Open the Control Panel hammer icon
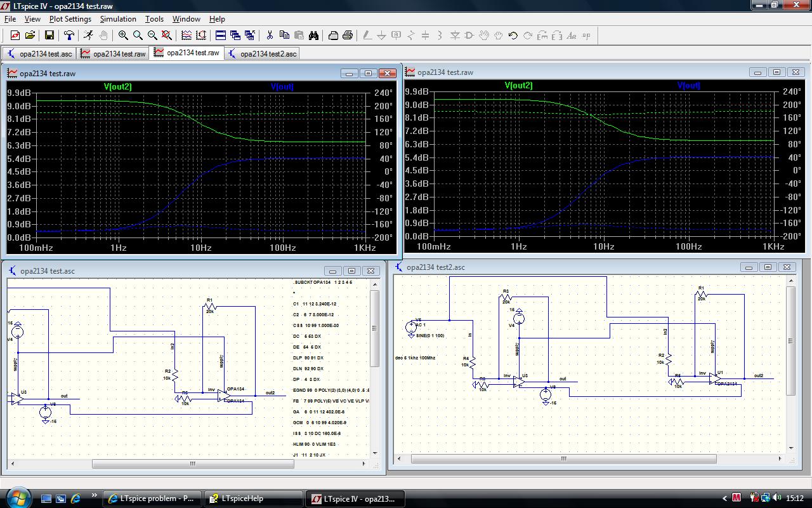This screenshot has width=812, height=508. pos(69,36)
